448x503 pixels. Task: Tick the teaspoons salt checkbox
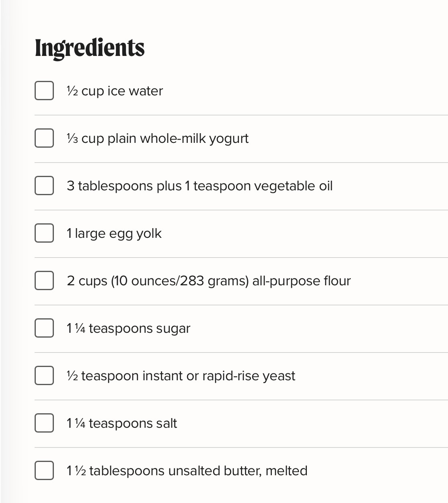(x=44, y=423)
